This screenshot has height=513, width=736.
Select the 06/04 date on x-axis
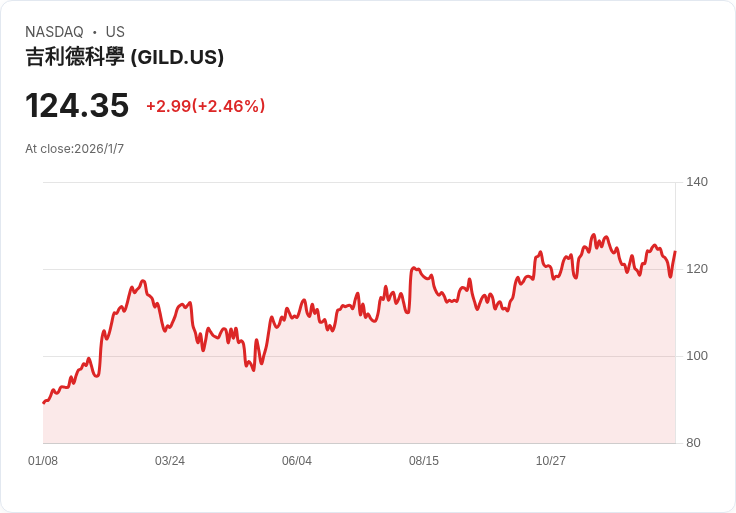pyautogui.click(x=297, y=461)
